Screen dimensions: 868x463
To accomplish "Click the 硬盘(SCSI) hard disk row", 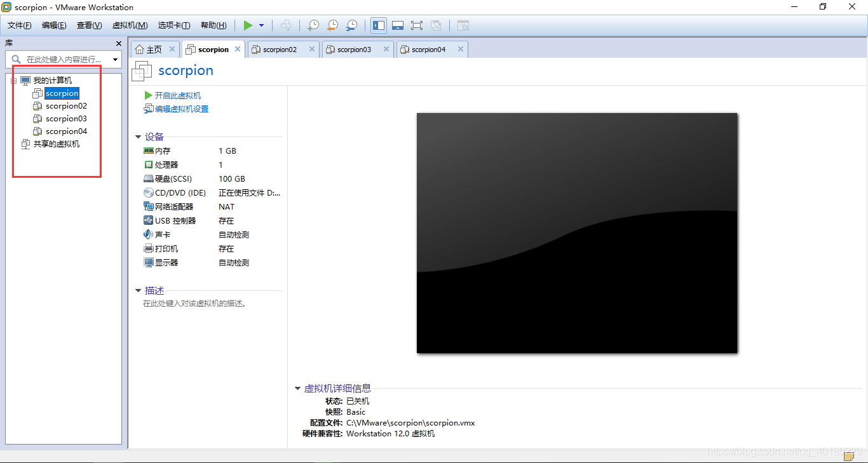I will click(212, 179).
